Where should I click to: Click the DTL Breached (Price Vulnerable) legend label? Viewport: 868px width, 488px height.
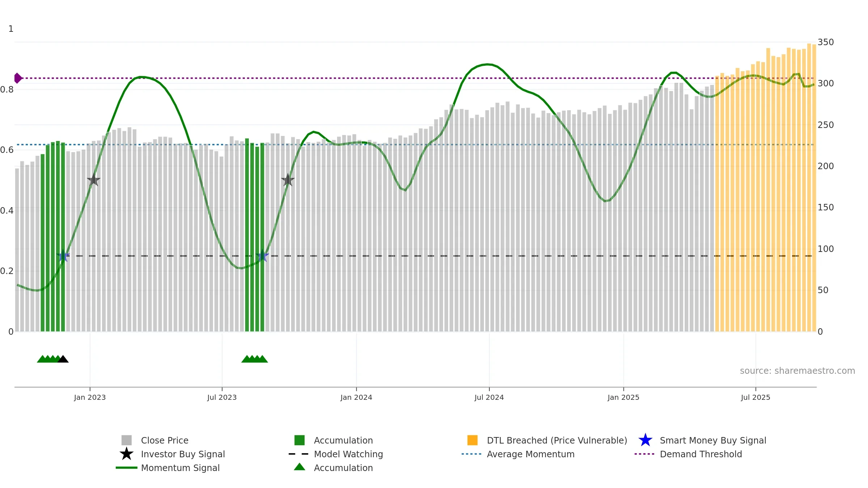[x=557, y=440]
